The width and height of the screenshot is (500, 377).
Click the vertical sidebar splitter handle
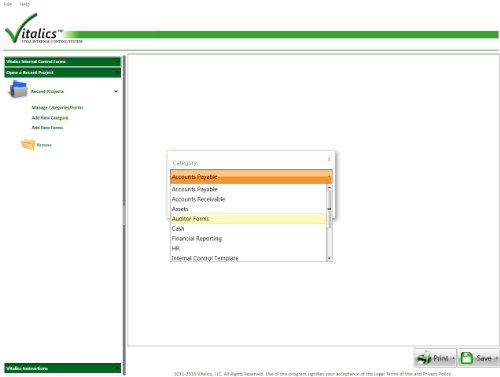pyautogui.click(x=124, y=215)
